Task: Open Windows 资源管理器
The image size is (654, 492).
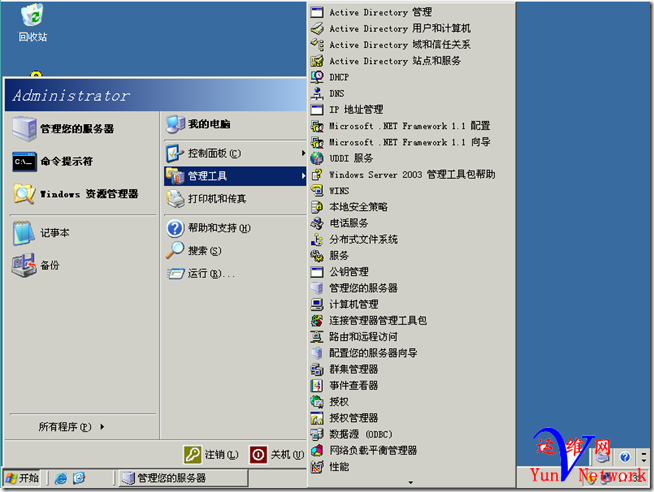Action: point(83,194)
